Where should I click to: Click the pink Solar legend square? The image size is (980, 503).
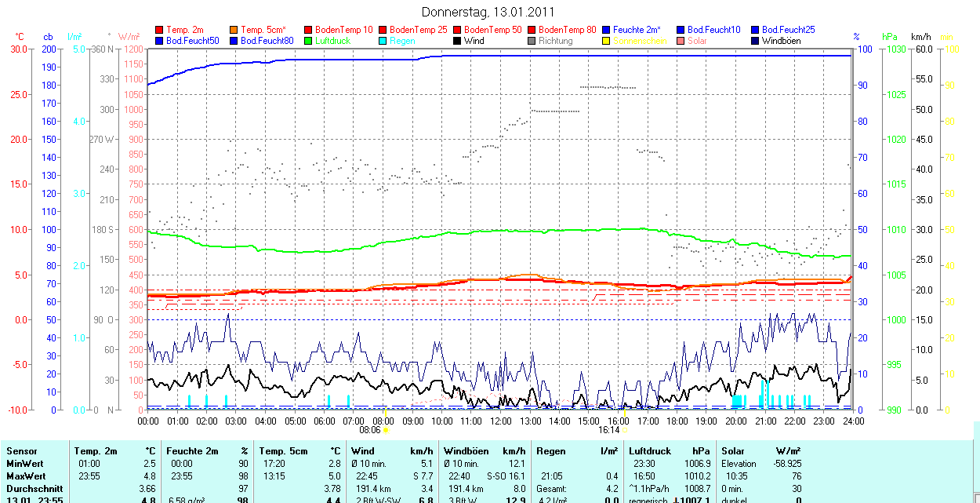pyautogui.click(x=681, y=41)
